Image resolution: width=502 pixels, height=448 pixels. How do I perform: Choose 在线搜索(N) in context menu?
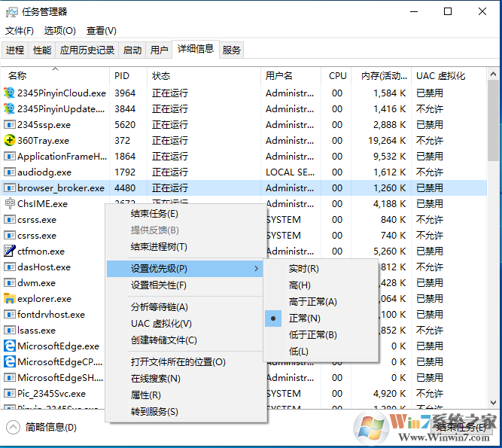186,379
